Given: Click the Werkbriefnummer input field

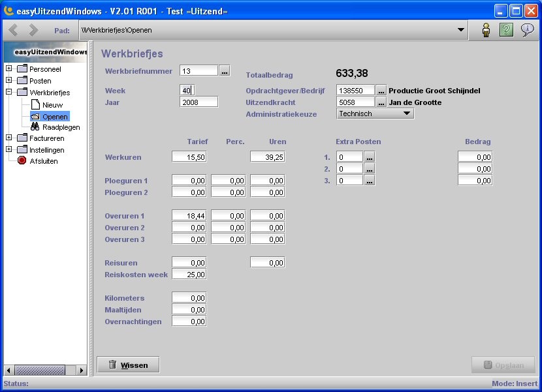Looking at the screenshot, I should [199, 71].
